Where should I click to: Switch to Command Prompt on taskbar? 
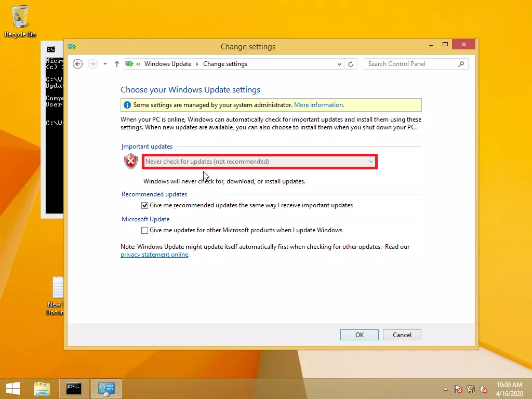[74, 389]
